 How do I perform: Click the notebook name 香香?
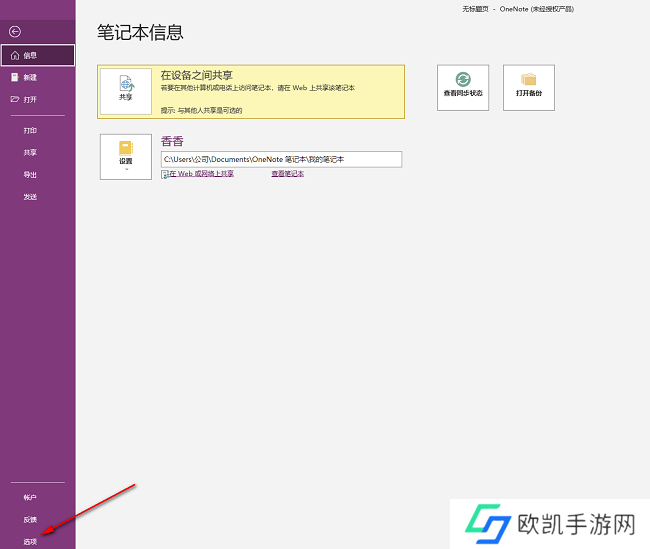pyautogui.click(x=172, y=141)
